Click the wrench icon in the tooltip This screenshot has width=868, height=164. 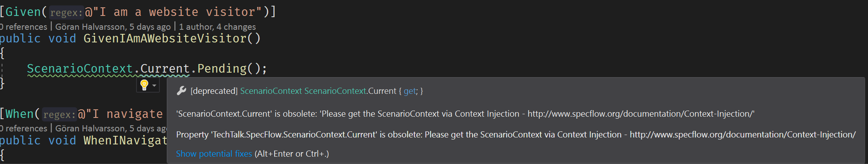[181, 91]
